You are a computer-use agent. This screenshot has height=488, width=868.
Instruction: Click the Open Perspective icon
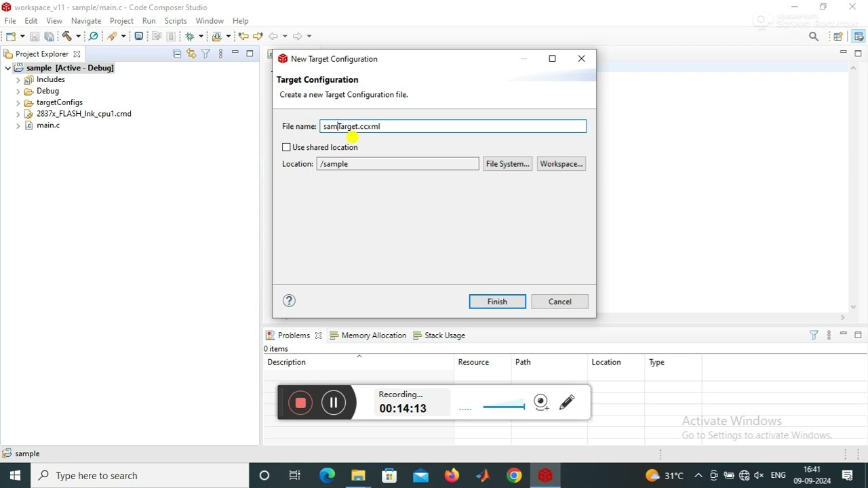(838, 37)
